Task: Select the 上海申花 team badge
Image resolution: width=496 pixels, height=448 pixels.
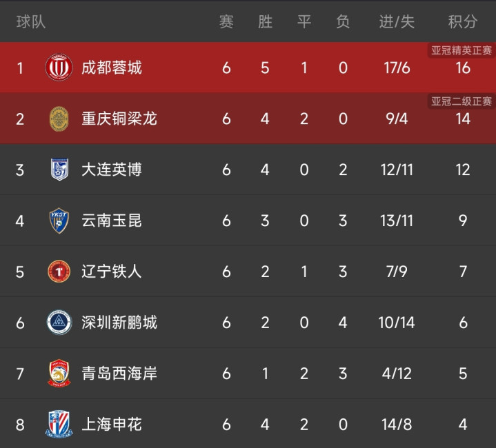Action: point(59,424)
